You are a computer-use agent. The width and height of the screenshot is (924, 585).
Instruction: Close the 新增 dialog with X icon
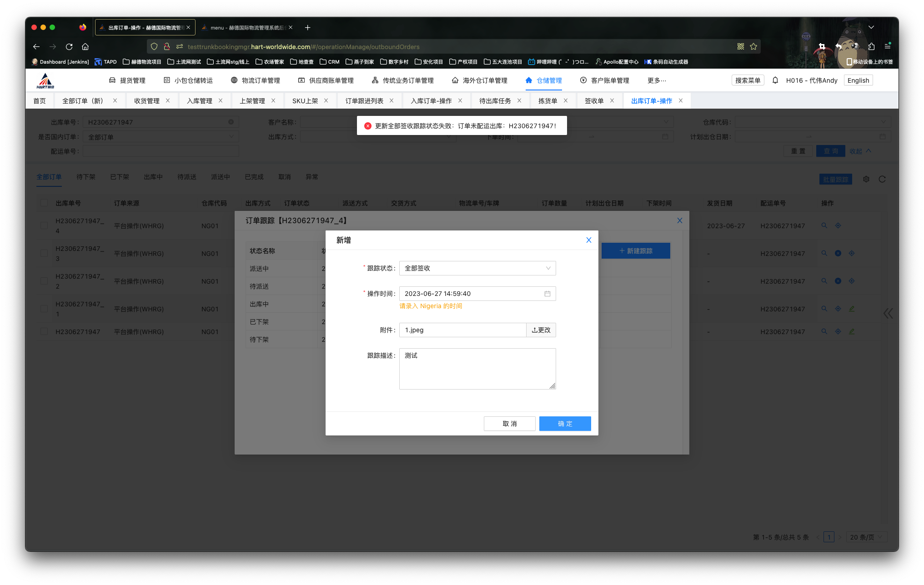[x=588, y=240]
